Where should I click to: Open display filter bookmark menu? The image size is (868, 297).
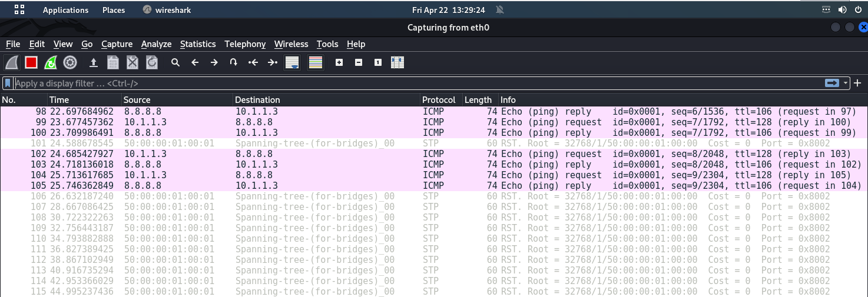click(x=8, y=84)
